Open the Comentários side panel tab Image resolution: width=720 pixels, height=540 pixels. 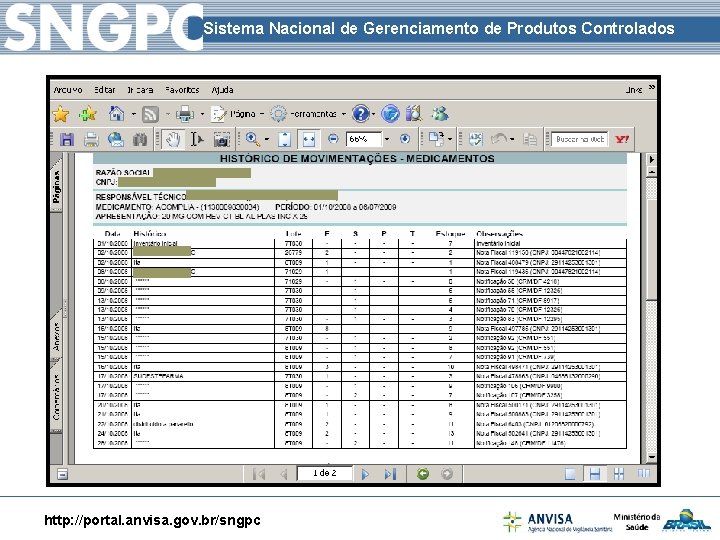tap(56, 396)
